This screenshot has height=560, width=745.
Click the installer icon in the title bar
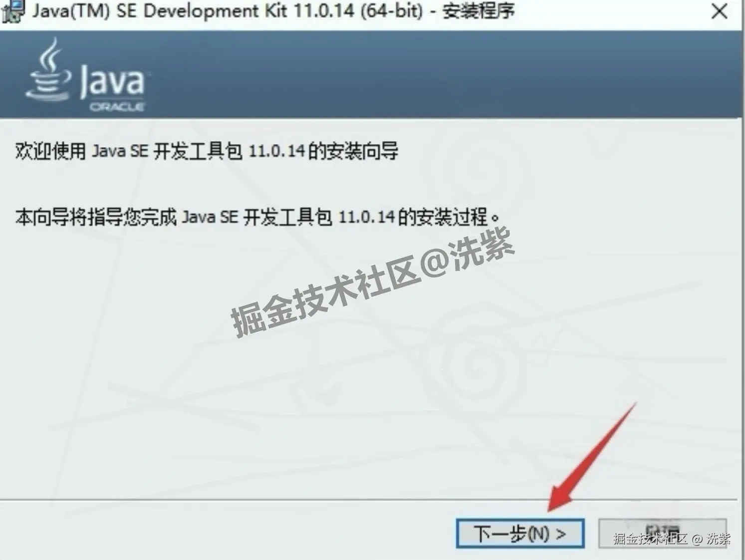point(13,12)
